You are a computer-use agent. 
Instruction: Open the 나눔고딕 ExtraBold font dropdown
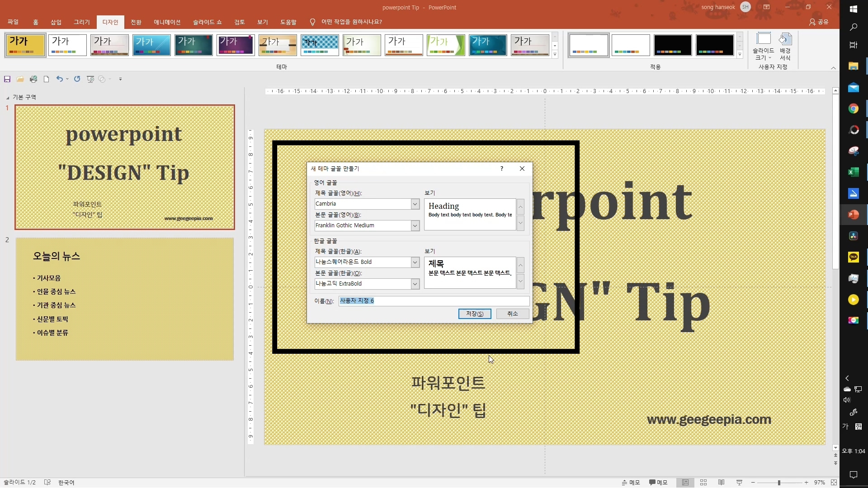[415, 284]
